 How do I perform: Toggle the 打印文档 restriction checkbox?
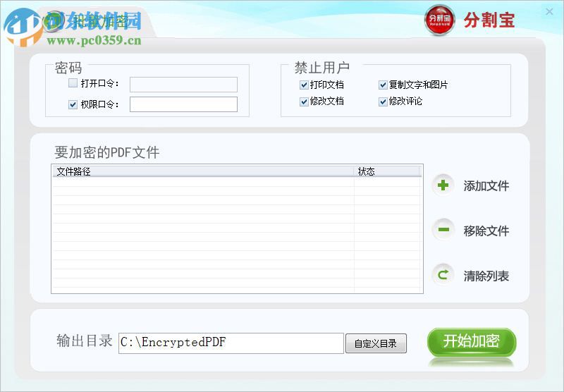(x=304, y=85)
